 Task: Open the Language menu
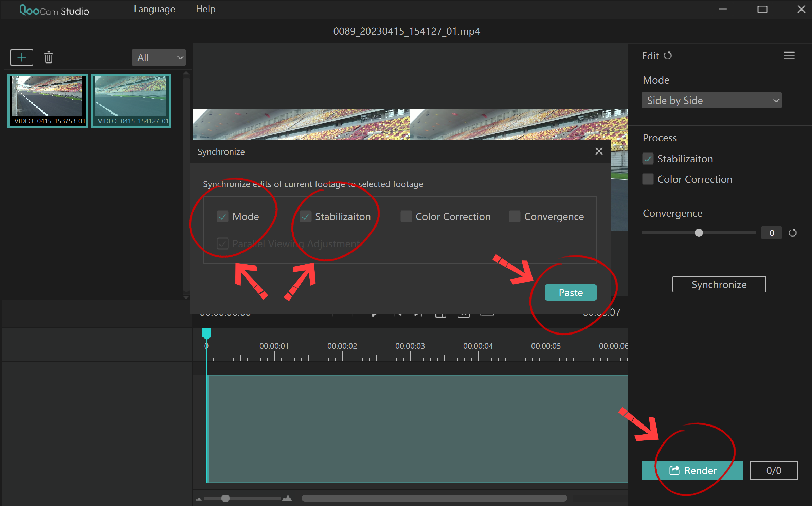tap(155, 9)
